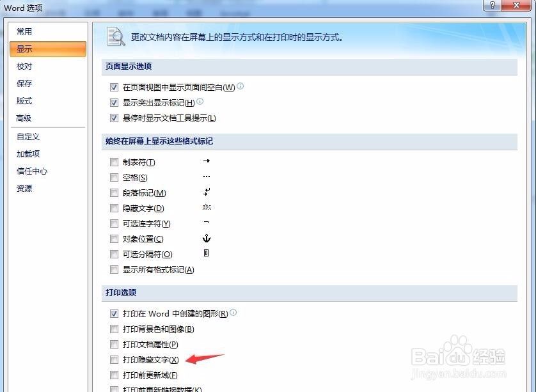Check 显示所有格式标记 checkbox
This screenshot has height=392, width=536.
114,270
